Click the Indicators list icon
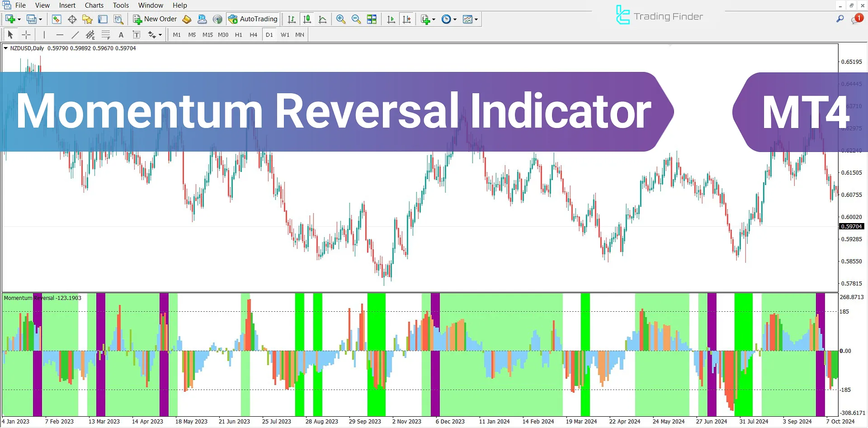Viewport: 868px width, 428px height. 425,19
